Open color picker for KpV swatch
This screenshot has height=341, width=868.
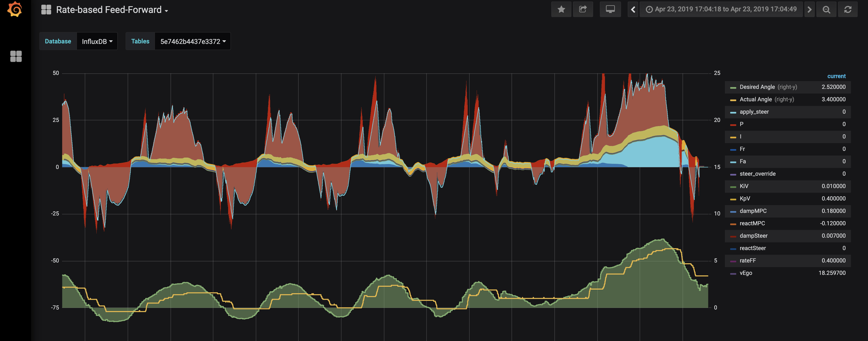pos(733,199)
